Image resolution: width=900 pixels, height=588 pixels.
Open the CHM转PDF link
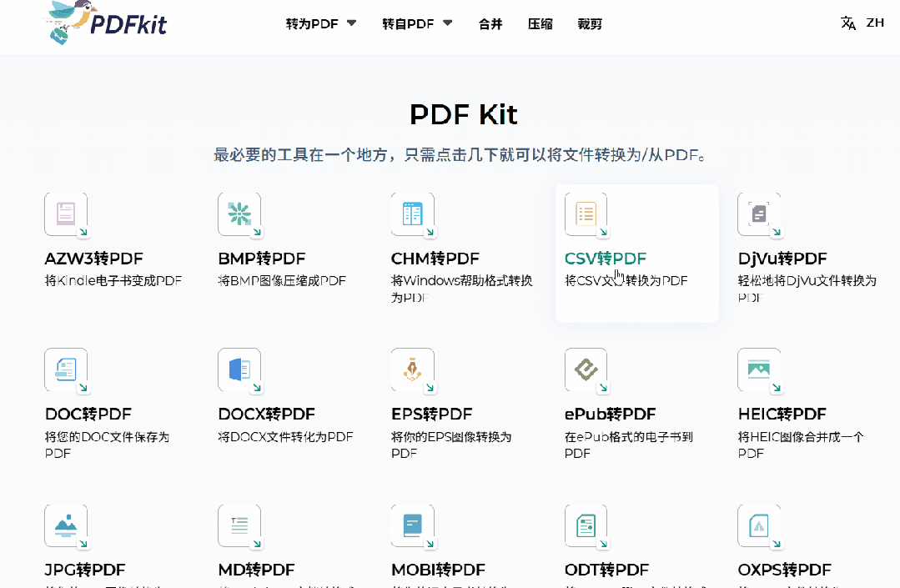click(x=435, y=259)
